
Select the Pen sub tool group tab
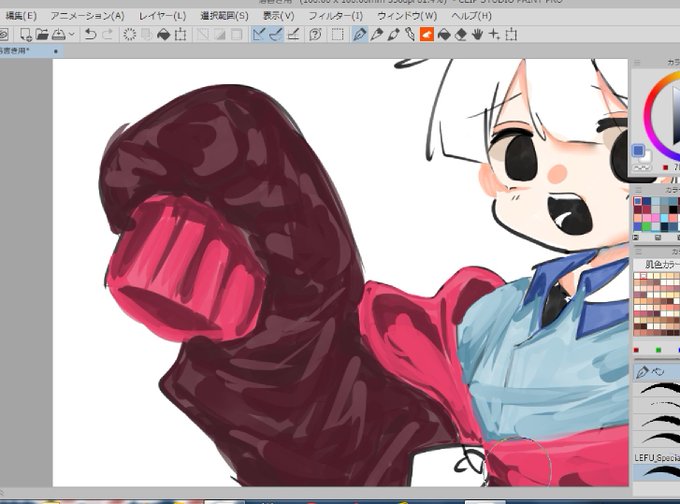point(642,372)
